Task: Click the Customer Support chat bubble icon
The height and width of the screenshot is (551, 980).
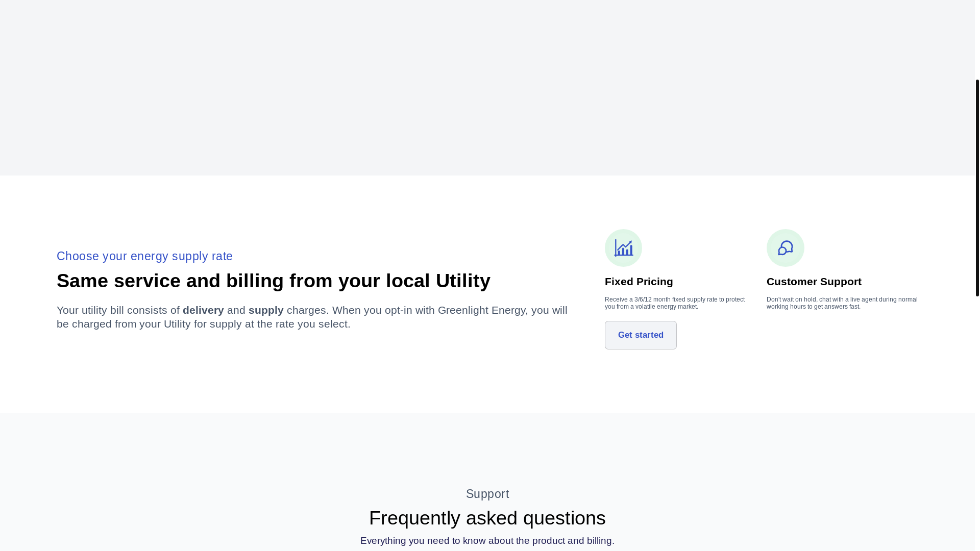Action: (x=785, y=248)
